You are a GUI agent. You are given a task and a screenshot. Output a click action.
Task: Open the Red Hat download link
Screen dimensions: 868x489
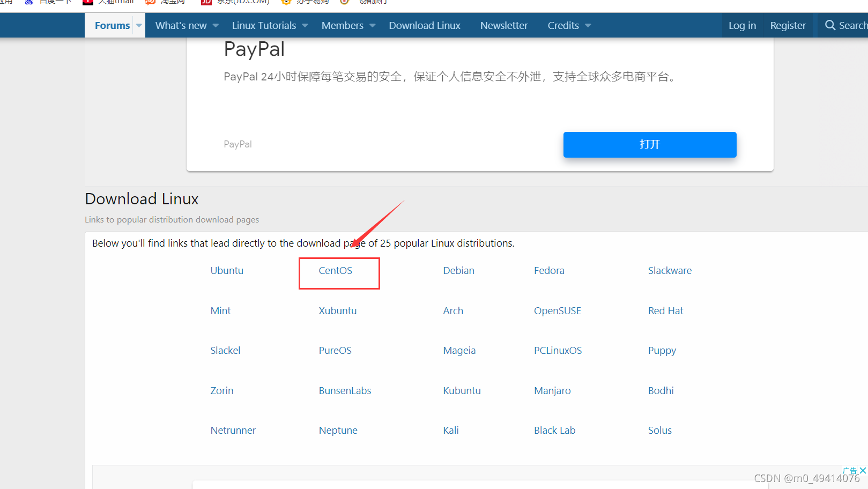point(666,311)
